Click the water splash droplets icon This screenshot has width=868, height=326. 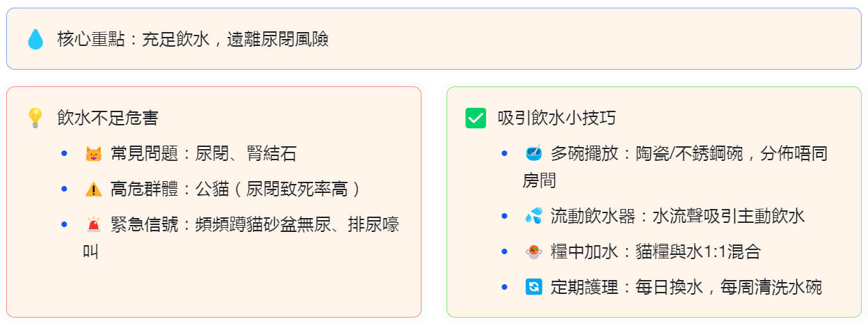tap(533, 217)
